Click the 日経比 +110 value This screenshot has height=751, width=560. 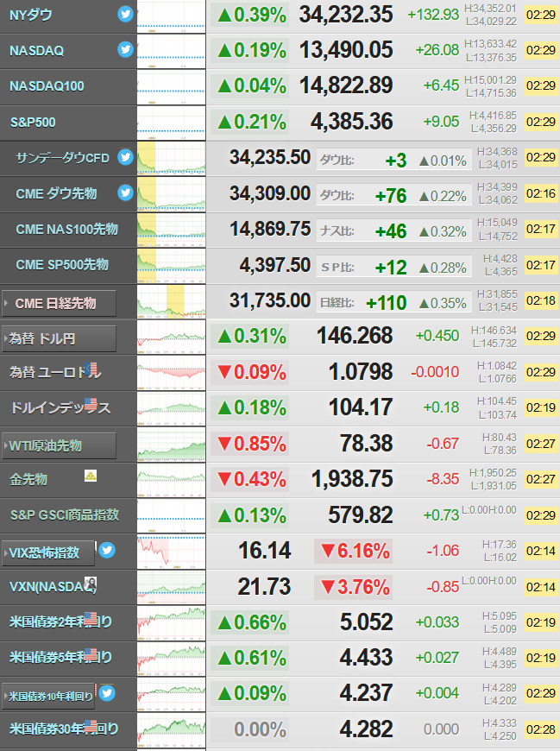click(x=386, y=303)
